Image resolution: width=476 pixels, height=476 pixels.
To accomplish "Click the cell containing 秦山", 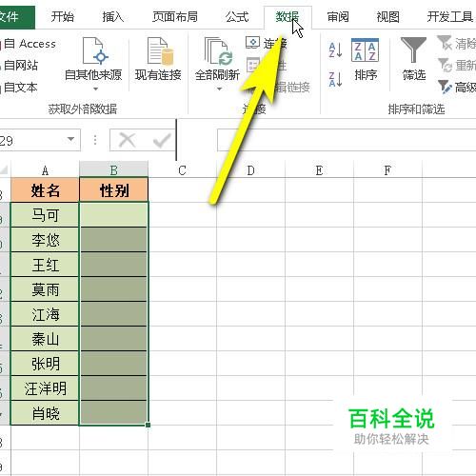I will coord(45,339).
